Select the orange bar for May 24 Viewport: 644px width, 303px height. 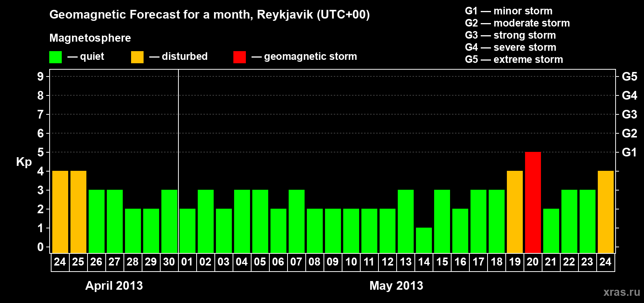point(606,212)
